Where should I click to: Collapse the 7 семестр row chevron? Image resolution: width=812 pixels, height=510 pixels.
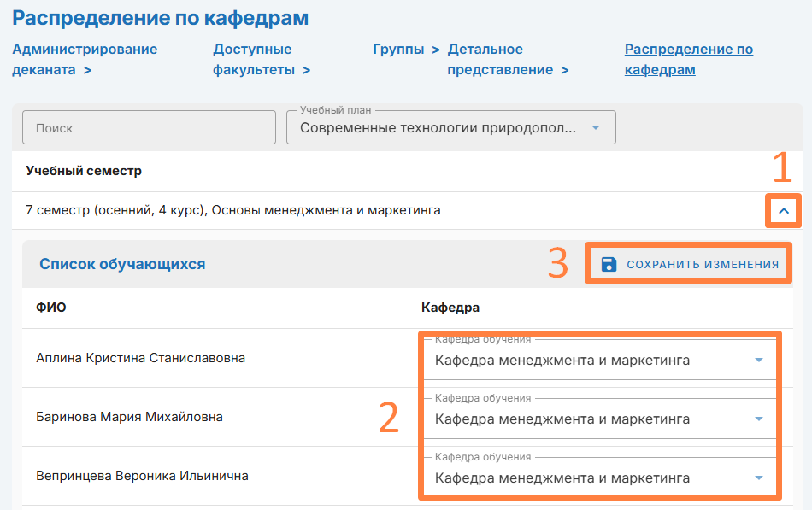[784, 210]
